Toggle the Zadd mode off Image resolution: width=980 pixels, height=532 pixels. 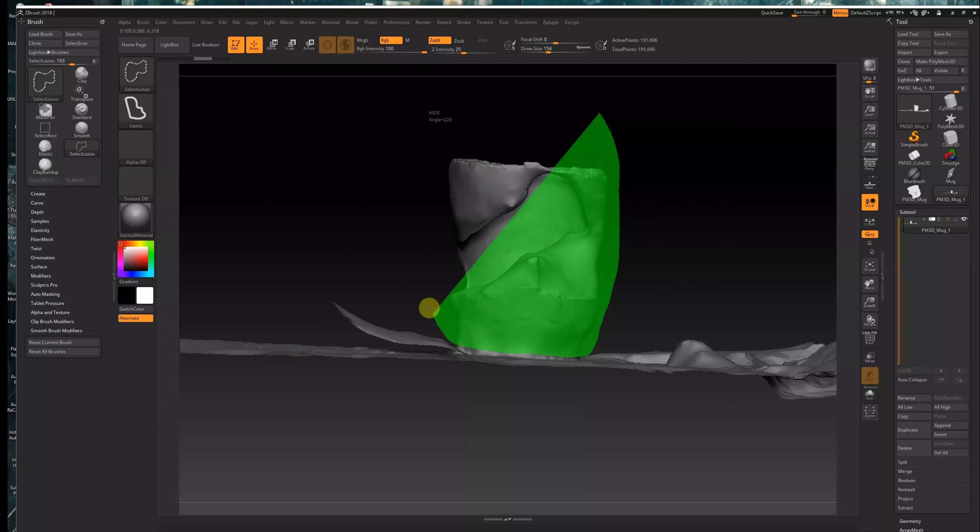point(439,40)
